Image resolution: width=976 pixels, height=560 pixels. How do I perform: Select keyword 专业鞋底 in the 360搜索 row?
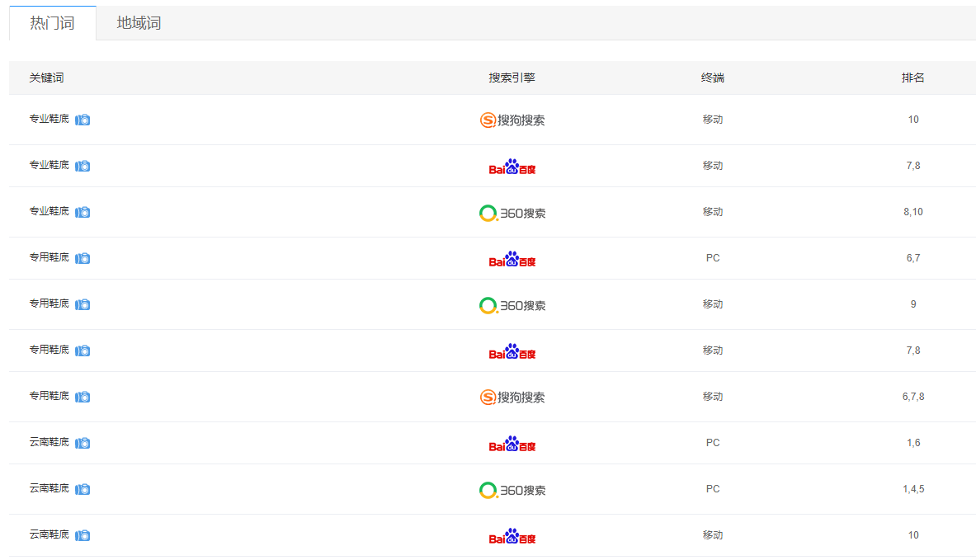[50, 212]
